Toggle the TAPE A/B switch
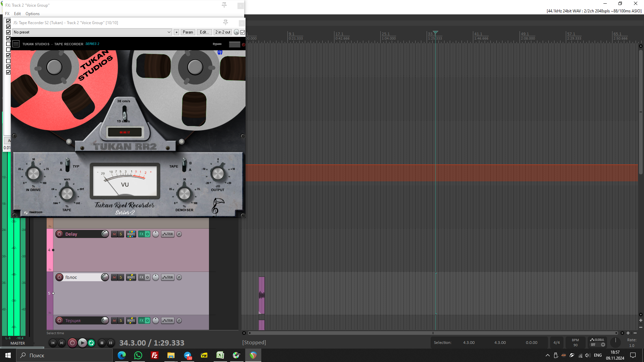644x362 pixels. [x=184, y=165]
